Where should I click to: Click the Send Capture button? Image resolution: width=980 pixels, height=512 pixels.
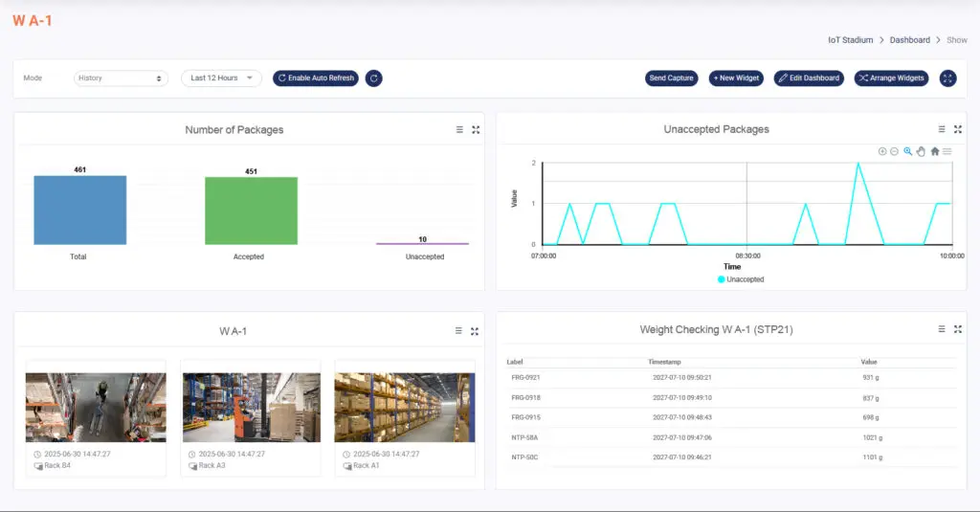tap(671, 78)
